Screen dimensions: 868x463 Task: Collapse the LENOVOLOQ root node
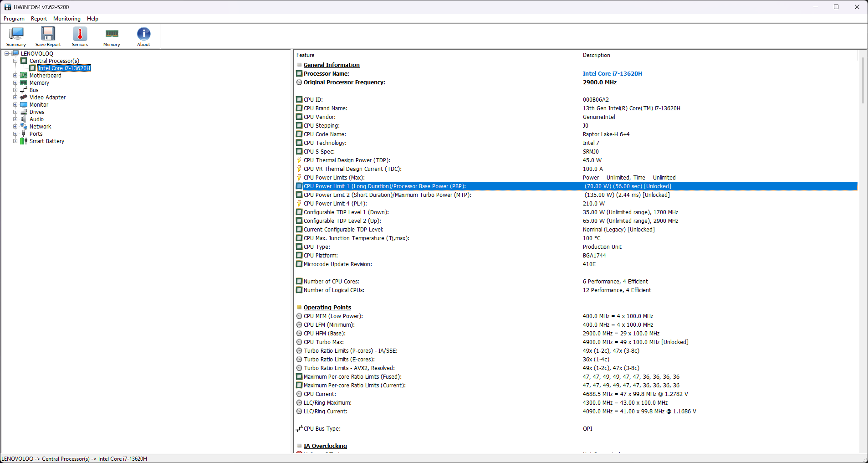(x=7, y=54)
